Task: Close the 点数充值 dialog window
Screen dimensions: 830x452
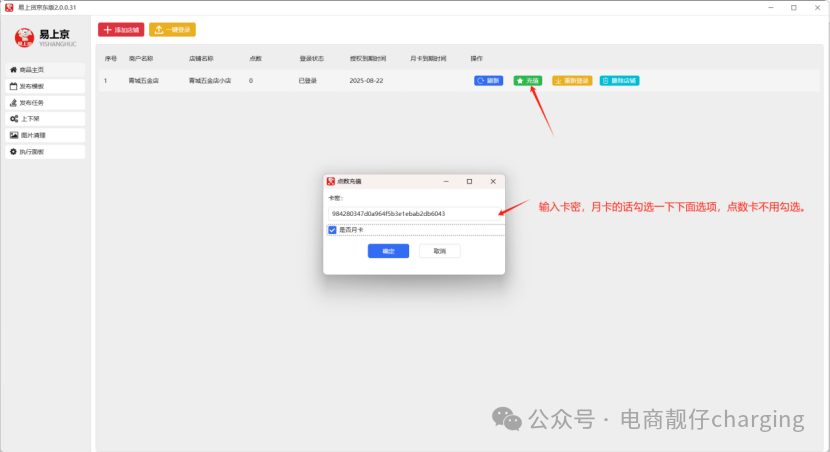Action: pos(493,182)
